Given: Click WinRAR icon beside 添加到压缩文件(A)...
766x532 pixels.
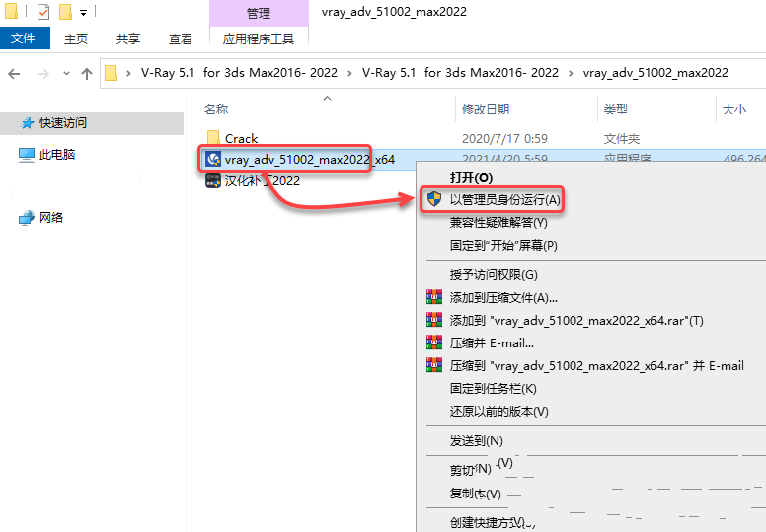Looking at the screenshot, I should coord(434,297).
